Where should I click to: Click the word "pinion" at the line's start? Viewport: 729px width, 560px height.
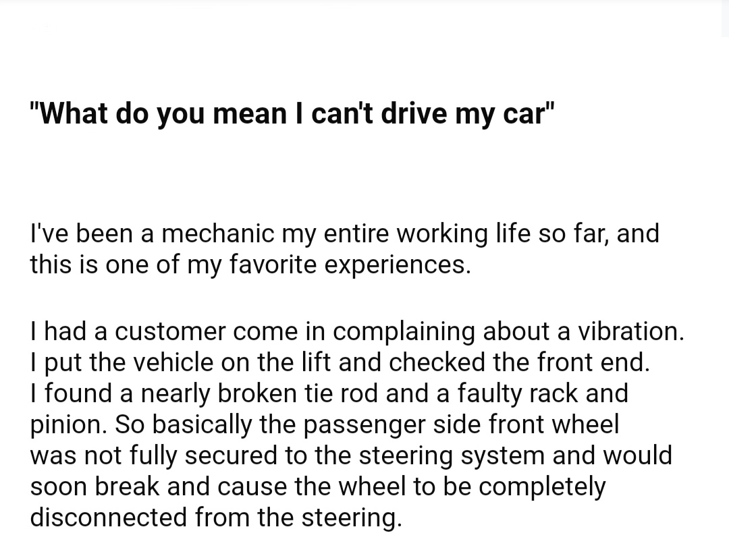point(67,424)
